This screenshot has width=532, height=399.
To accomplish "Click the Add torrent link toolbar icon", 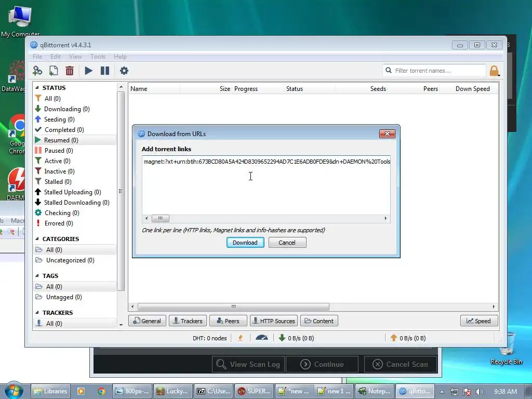I will (37, 71).
